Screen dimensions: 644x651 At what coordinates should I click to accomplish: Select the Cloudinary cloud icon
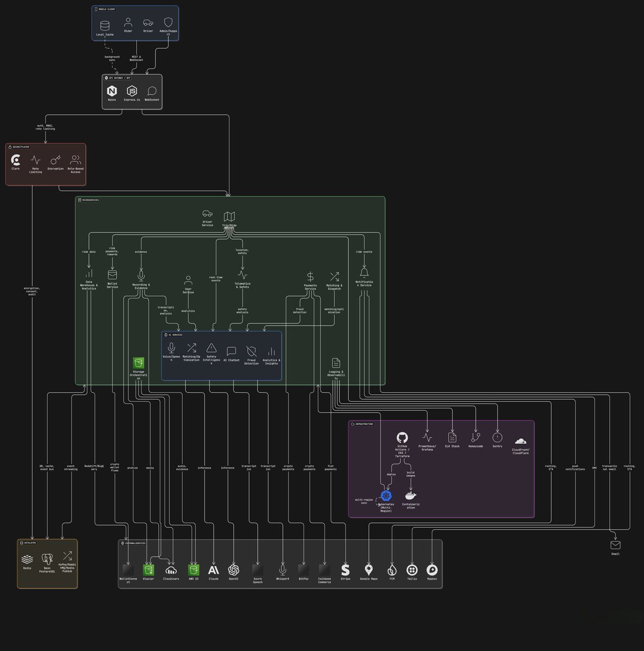point(171,570)
